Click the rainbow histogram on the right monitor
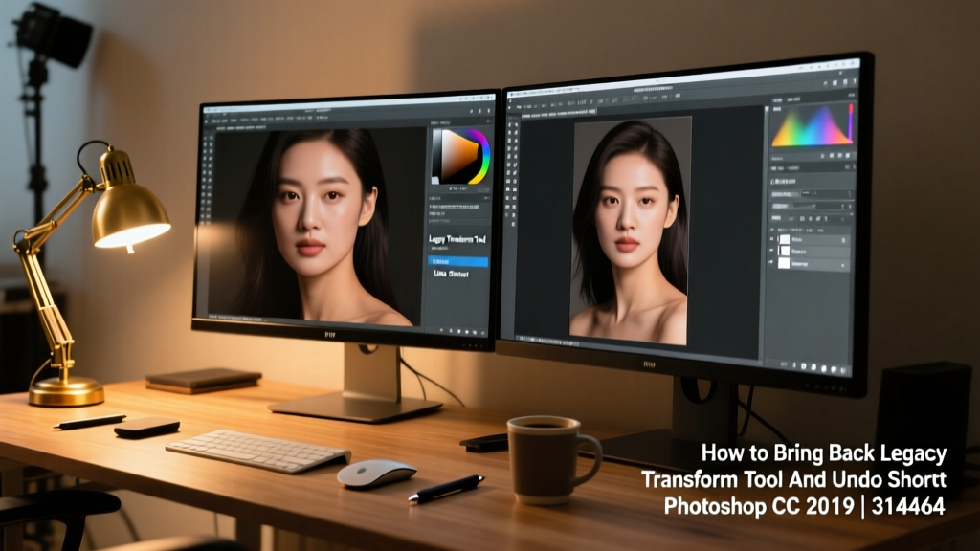Image resolution: width=980 pixels, height=551 pixels. point(810,127)
